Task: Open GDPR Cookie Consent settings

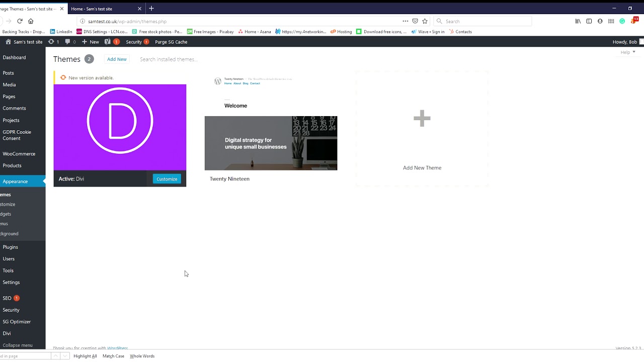Action: (17, 135)
